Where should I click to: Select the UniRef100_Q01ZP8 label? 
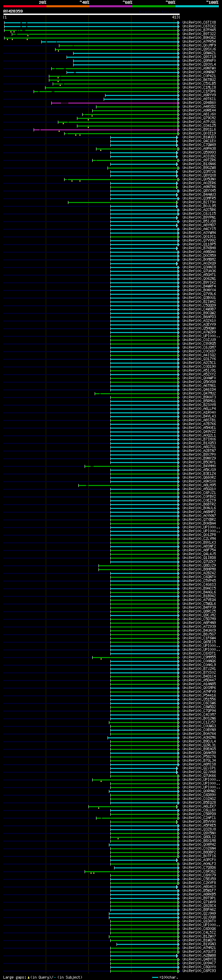tap(199, 535)
